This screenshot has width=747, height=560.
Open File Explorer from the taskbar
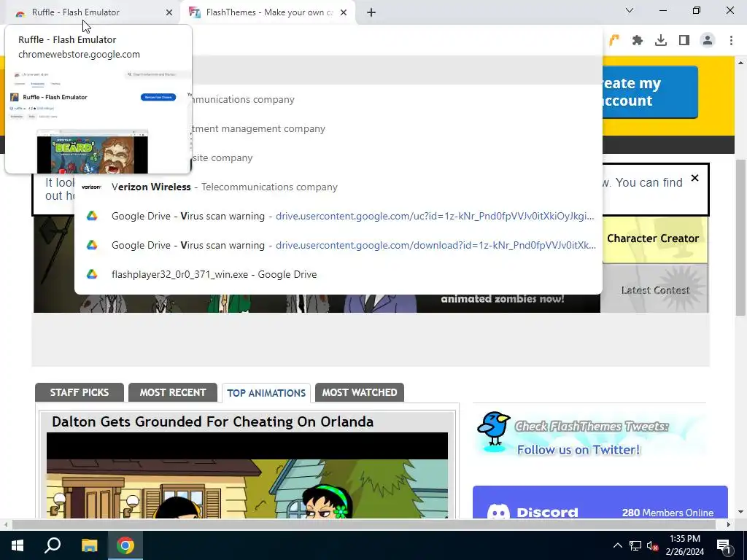click(x=89, y=545)
